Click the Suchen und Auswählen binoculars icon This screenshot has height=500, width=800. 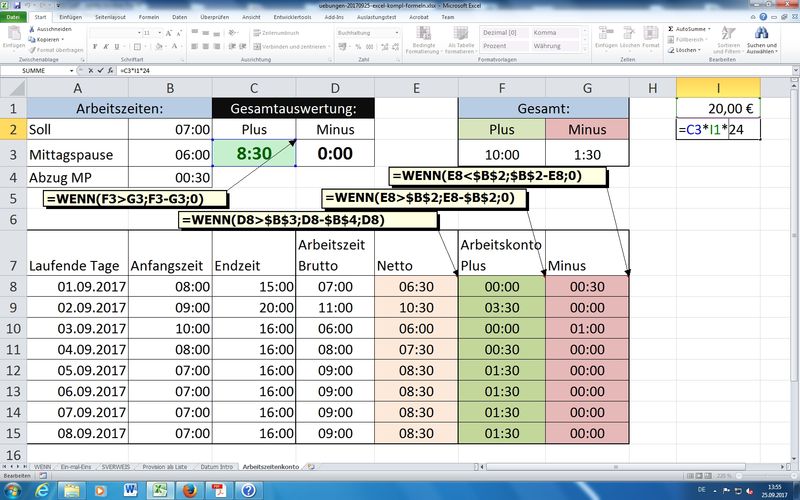(x=760, y=33)
